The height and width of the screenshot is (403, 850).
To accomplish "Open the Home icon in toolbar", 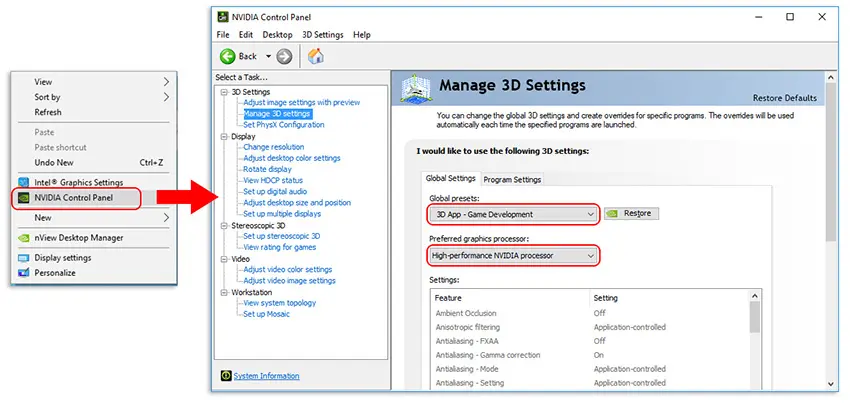I will [x=315, y=56].
